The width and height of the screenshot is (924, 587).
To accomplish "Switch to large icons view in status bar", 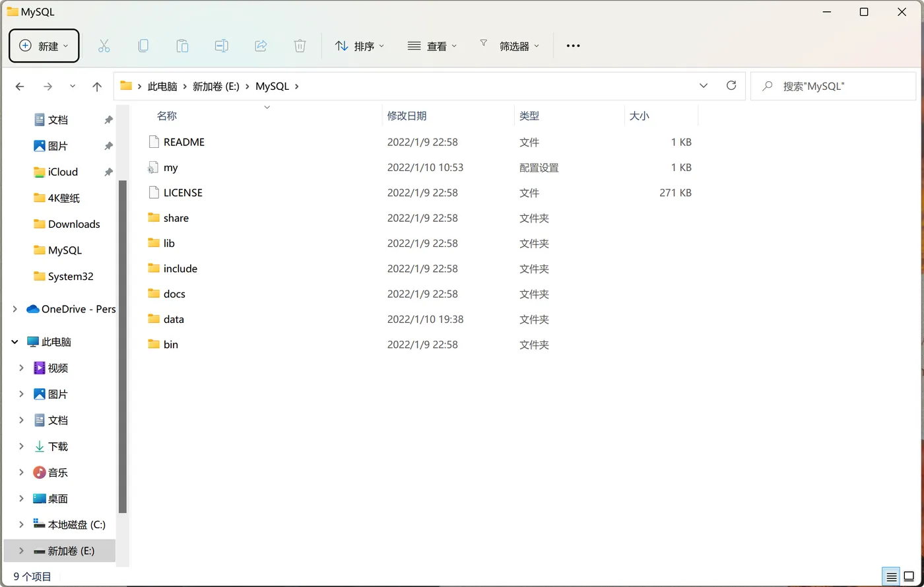I will (909, 576).
